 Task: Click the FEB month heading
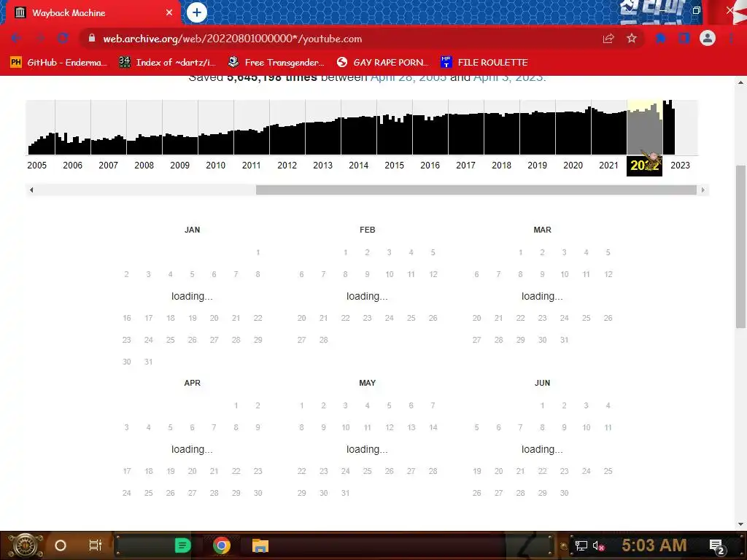pos(368,230)
